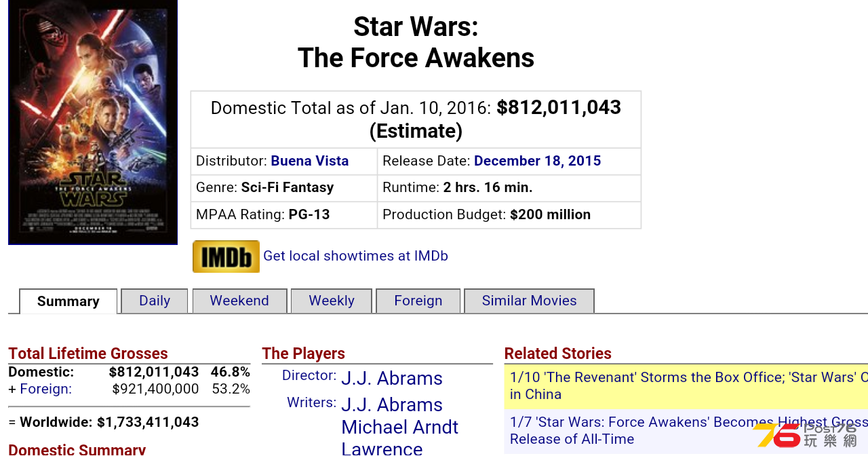The width and height of the screenshot is (868, 456).
Task: Follow the Buena Vista distributor link
Action: [x=310, y=161]
